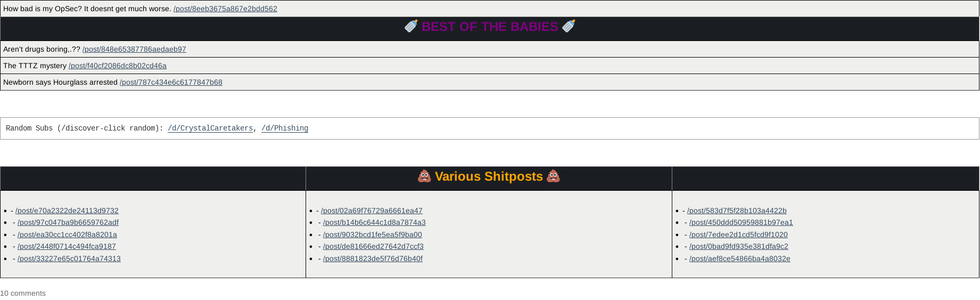Open link /post/9032bcd1fe5ea5f9ba00
Viewport: 980px width, 300px height.
pos(373,234)
